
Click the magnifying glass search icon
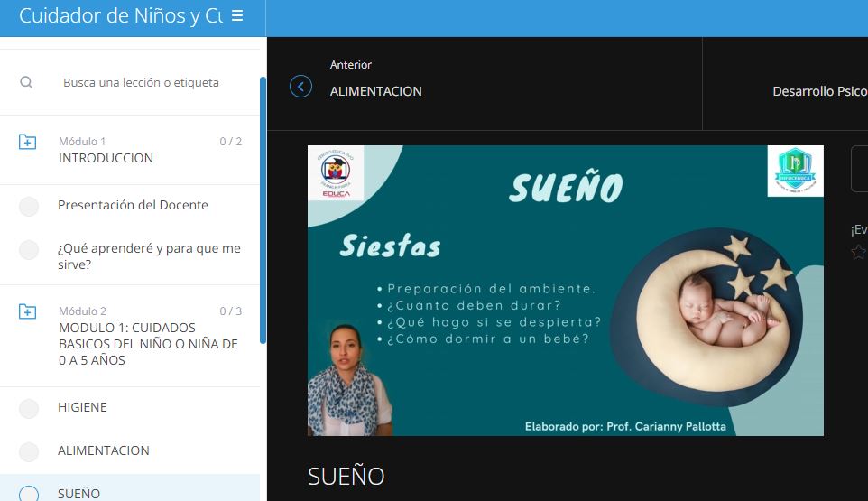click(26, 82)
